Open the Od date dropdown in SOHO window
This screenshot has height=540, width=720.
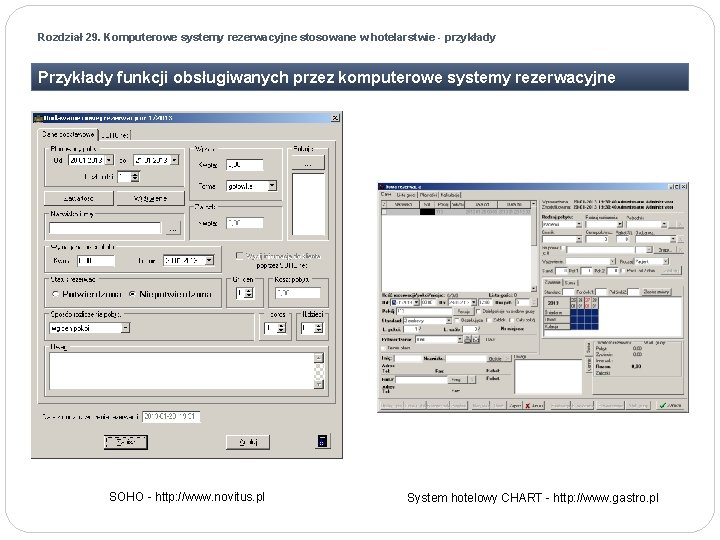point(109,160)
